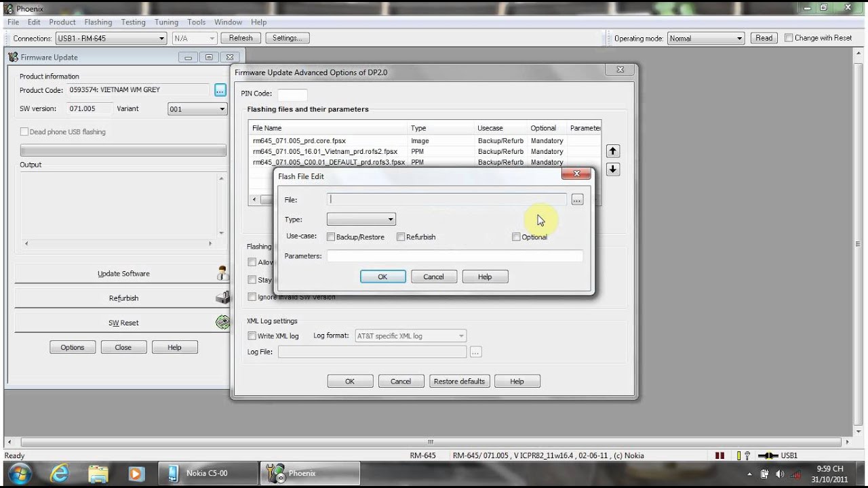
Task: Click volume speaker icon in system tray
Action: tap(780, 474)
